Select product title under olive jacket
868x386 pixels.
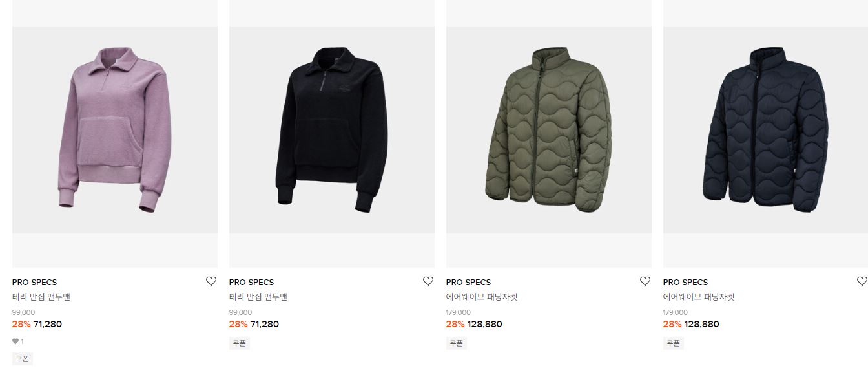(x=482, y=297)
